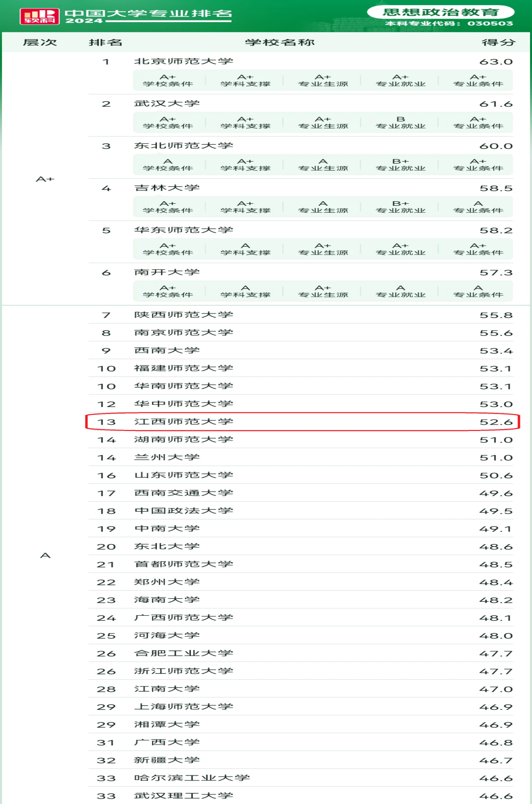
Task: Click the 本科专业代码 030503 text
Action: coord(449,24)
